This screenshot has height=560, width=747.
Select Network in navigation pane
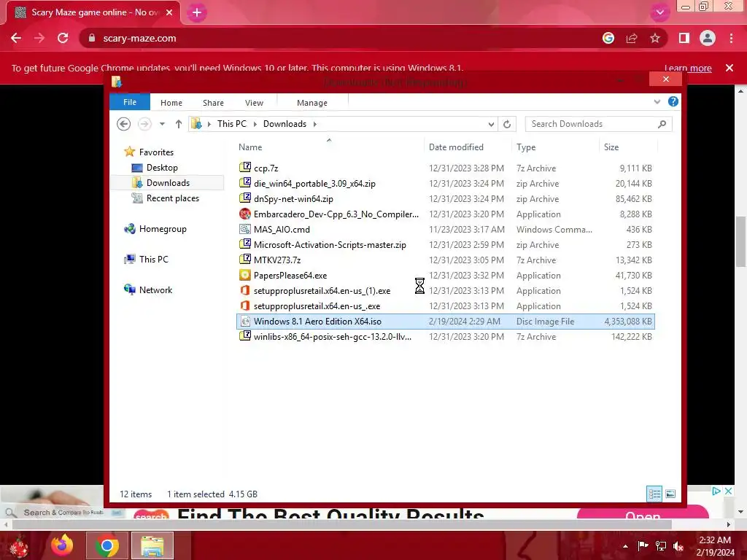[x=155, y=290]
